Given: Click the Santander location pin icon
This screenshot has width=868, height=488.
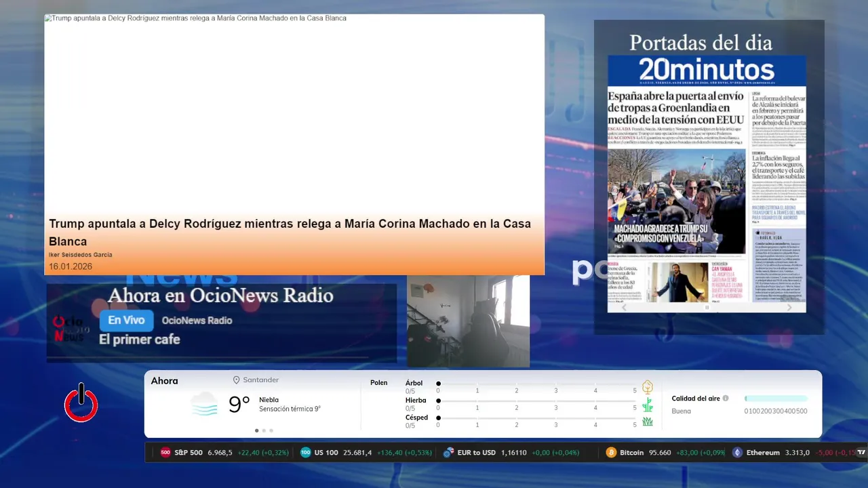Looking at the screenshot, I should coord(237,380).
